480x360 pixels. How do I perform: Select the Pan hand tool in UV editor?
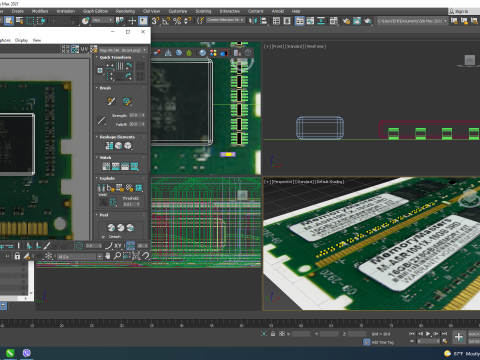pyautogui.click(x=108, y=256)
